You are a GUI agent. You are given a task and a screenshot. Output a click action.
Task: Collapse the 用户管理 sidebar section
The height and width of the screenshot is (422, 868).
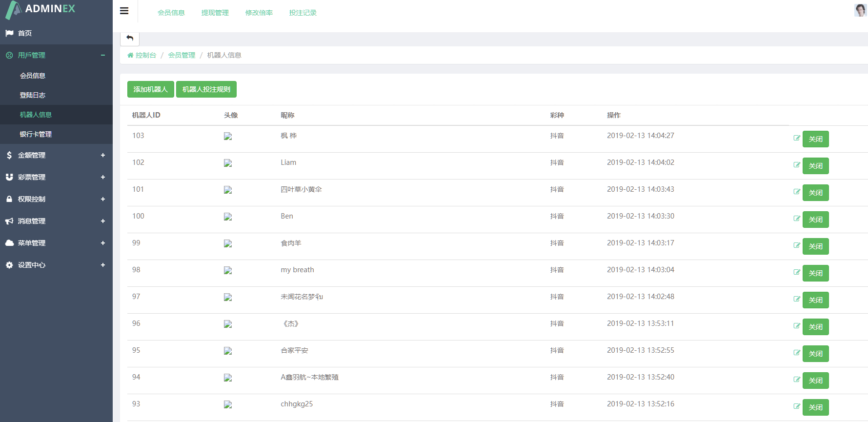tap(56, 55)
